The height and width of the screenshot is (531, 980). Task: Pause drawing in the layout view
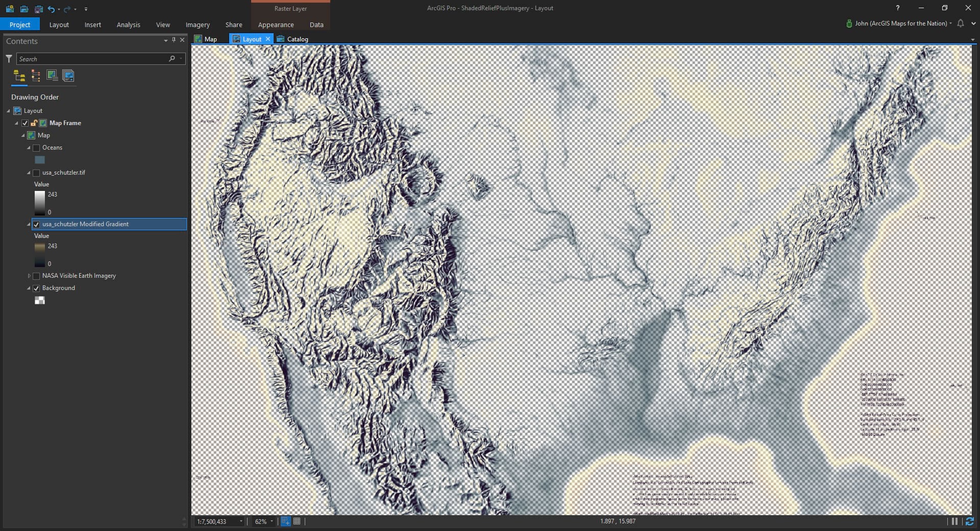click(954, 521)
